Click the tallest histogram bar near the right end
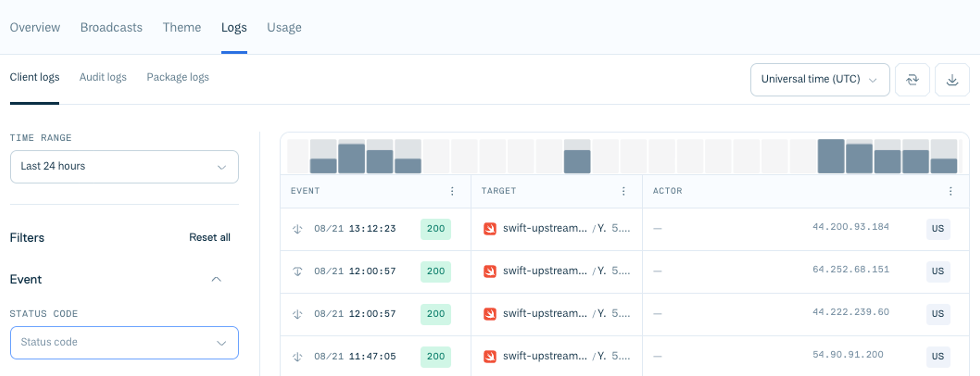Image resolution: width=980 pixels, height=376 pixels. (831, 156)
